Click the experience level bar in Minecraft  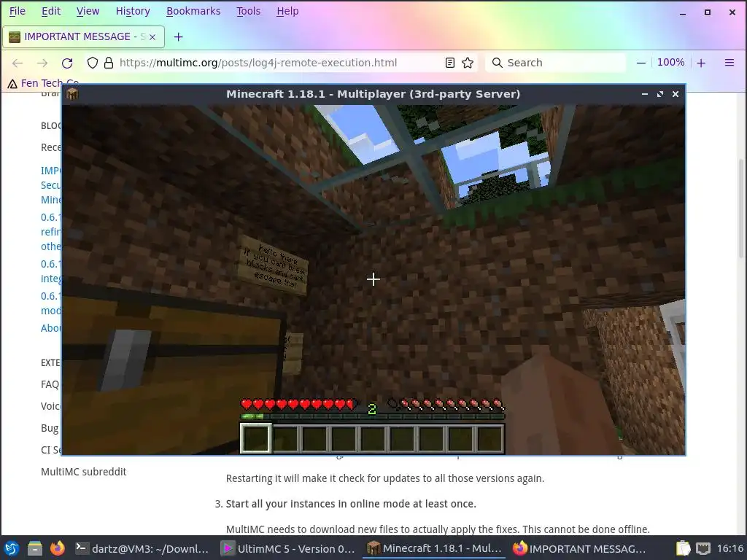point(372,416)
